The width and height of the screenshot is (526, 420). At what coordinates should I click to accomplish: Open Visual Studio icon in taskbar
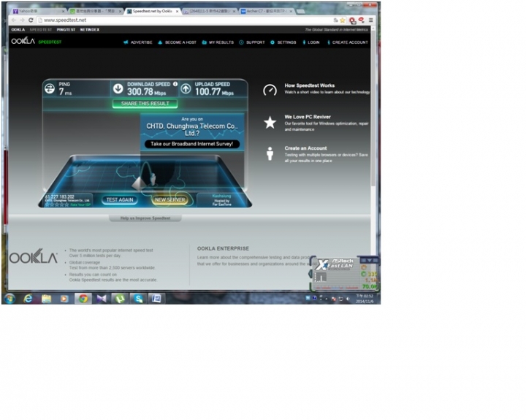pyautogui.click(x=102, y=298)
